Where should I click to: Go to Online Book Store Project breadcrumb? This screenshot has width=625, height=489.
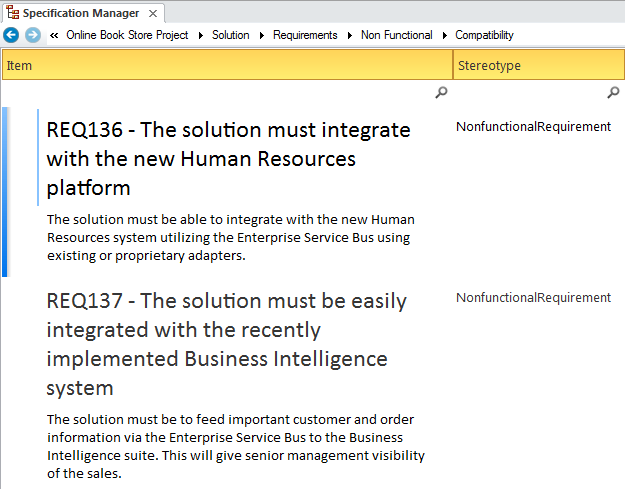127,35
